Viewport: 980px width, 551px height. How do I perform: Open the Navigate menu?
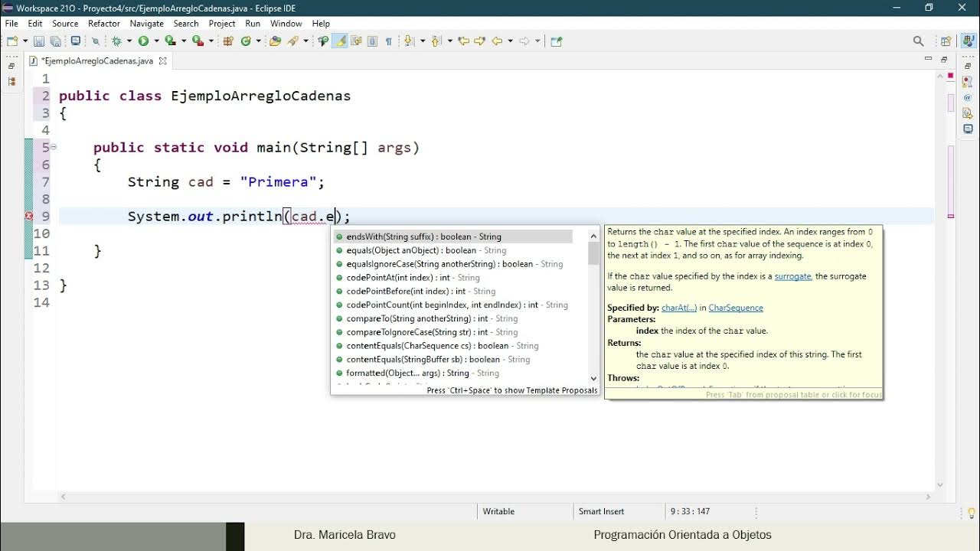(x=147, y=24)
